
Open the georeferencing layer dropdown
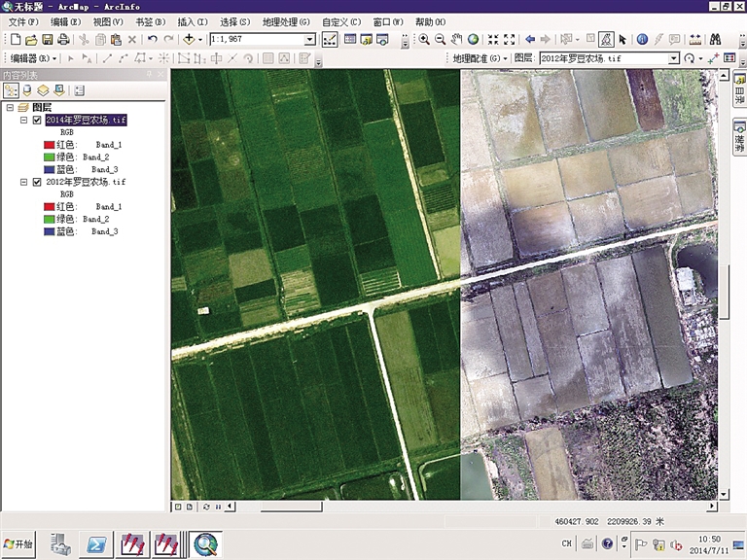point(673,58)
